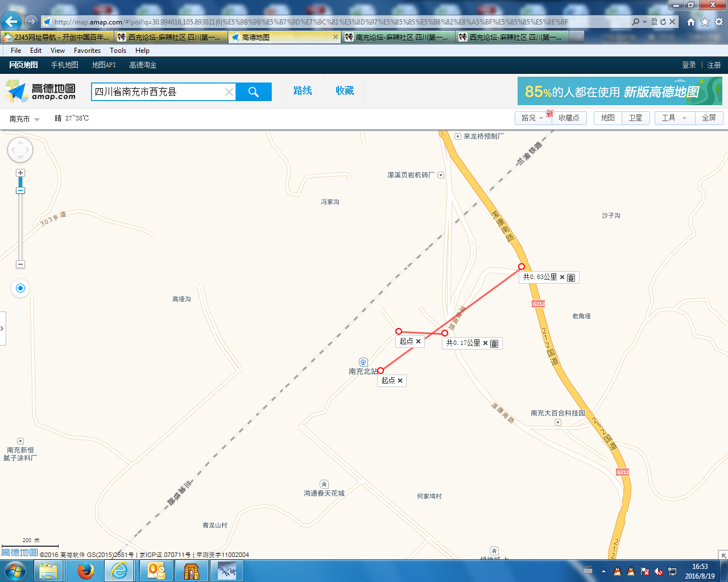Open the 手机地图 tab
The width and height of the screenshot is (728, 582).
(x=65, y=65)
